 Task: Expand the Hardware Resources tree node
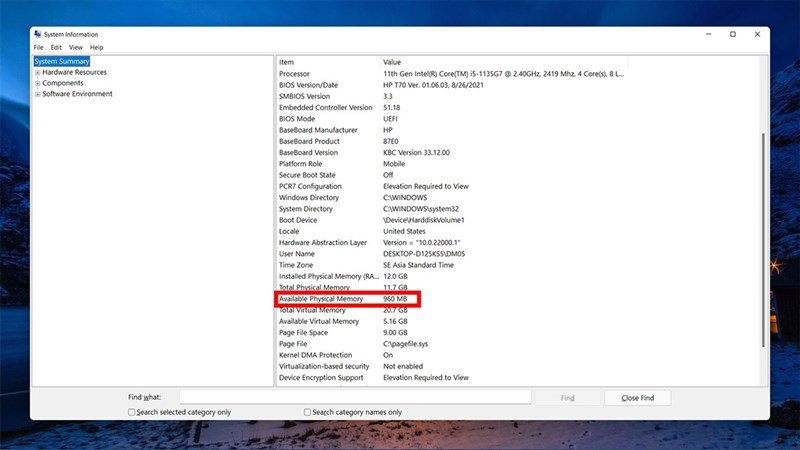coord(38,72)
